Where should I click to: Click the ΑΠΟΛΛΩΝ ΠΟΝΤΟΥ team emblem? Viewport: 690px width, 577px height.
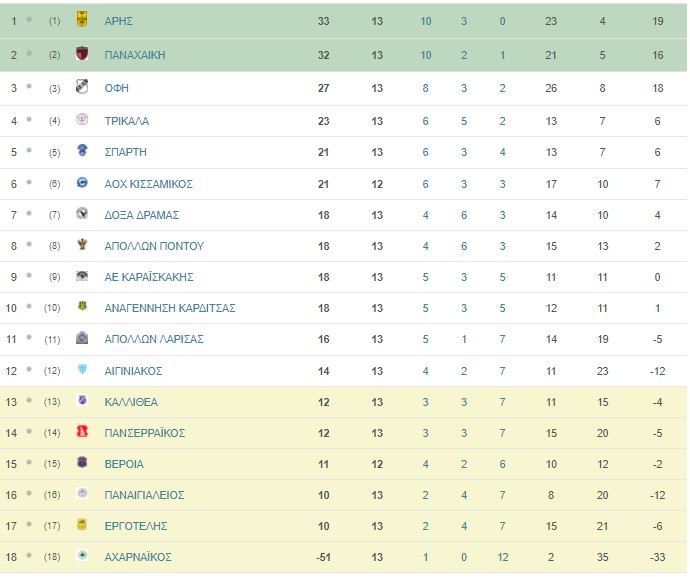tap(82, 244)
